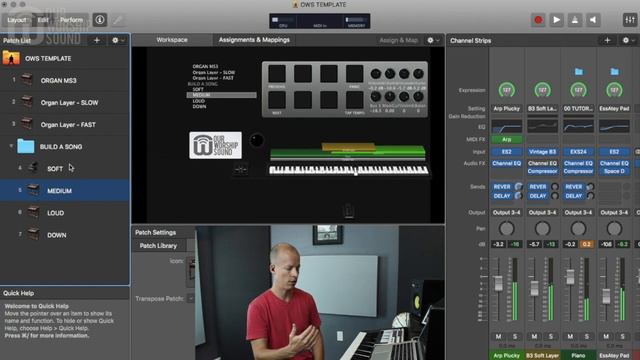
Task: Open the Piano strip Output 3-4 menu
Action: (578, 213)
